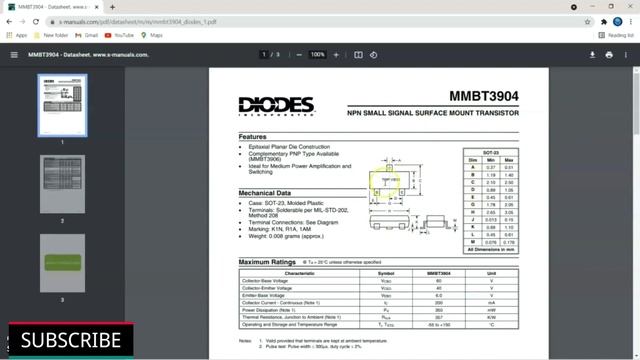640x360 pixels.
Task: Click the MMBT3904 title heading
Action: point(484,96)
